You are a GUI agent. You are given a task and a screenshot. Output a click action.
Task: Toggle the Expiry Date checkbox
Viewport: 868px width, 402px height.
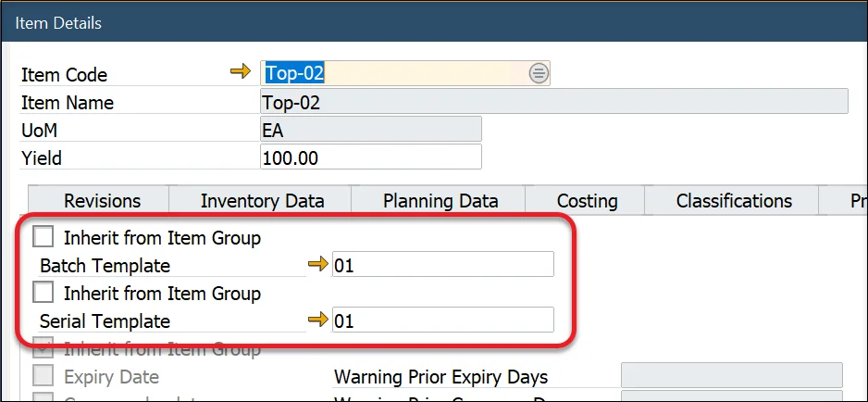pos(43,376)
